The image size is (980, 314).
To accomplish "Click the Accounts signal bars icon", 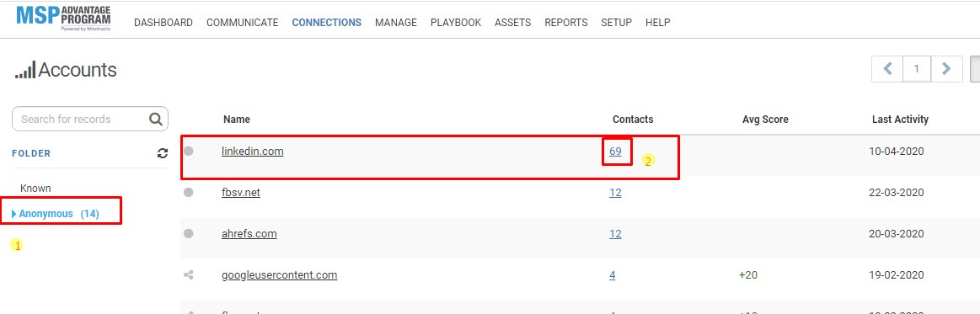I will coord(25,70).
